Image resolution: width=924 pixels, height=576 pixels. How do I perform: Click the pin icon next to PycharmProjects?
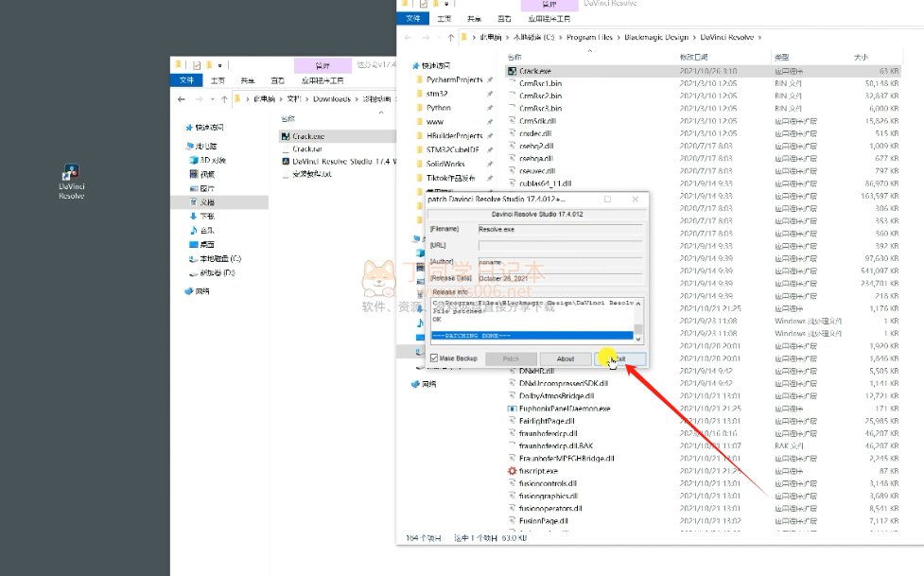click(490, 79)
